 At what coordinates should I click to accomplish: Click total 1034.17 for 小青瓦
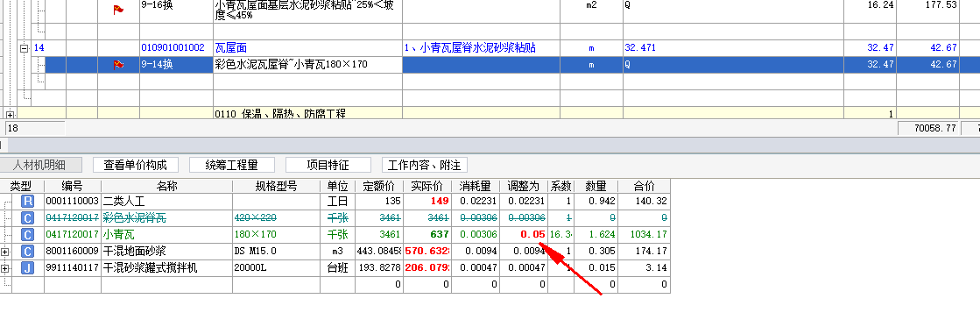pyautogui.click(x=645, y=235)
